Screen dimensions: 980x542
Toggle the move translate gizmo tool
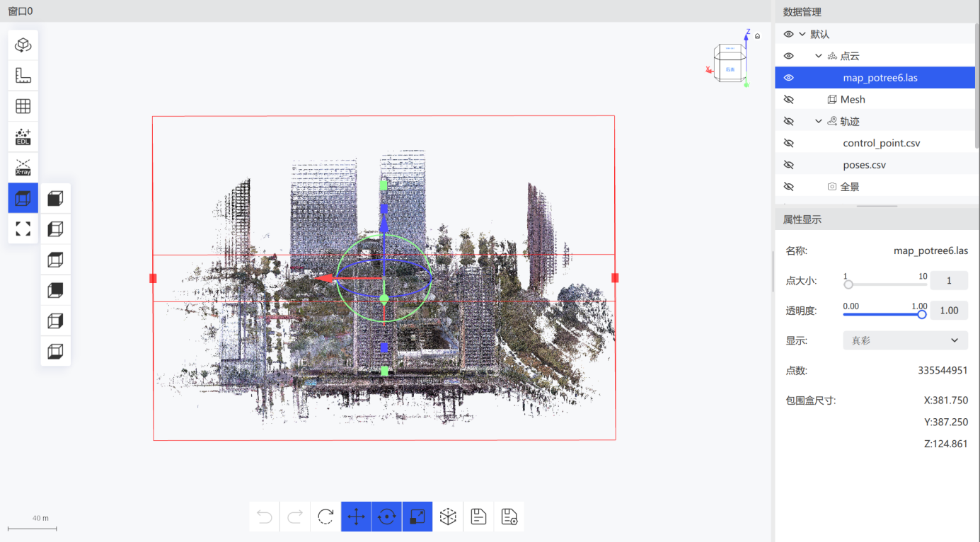click(356, 517)
